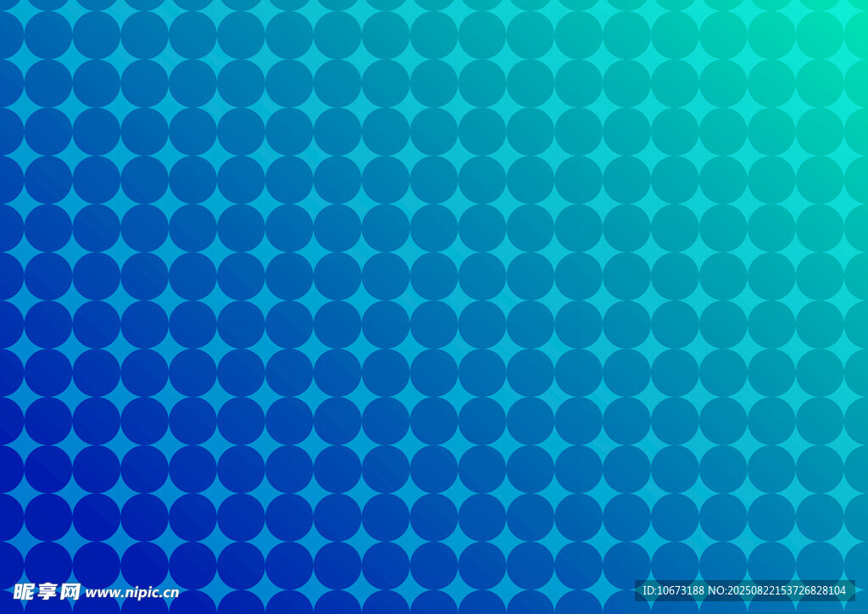The height and width of the screenshot is (614, 868).
Task: Click the first full circle in the second full row
Action: (x=48, y=83)
